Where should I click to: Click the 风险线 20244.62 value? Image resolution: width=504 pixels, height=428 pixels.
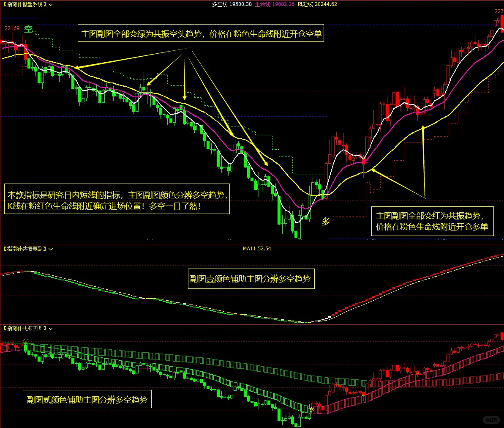pyautogui.click(x=317, y=4)
